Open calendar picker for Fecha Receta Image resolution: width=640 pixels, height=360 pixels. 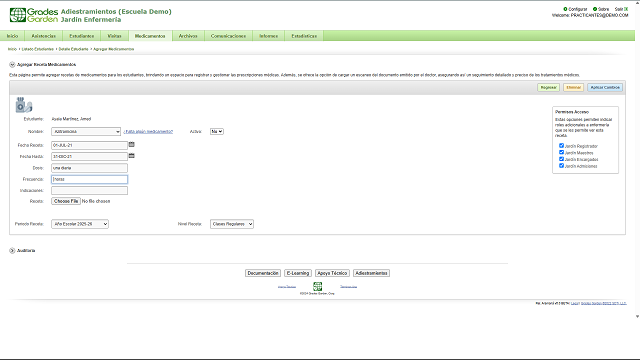coord(131,144)
